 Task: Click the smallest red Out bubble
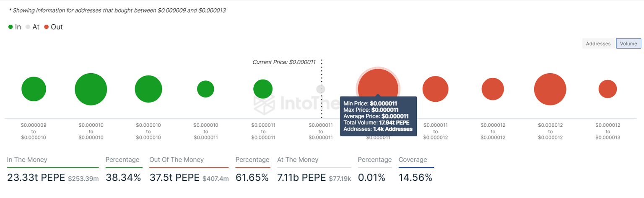click(x=608, y=89)
